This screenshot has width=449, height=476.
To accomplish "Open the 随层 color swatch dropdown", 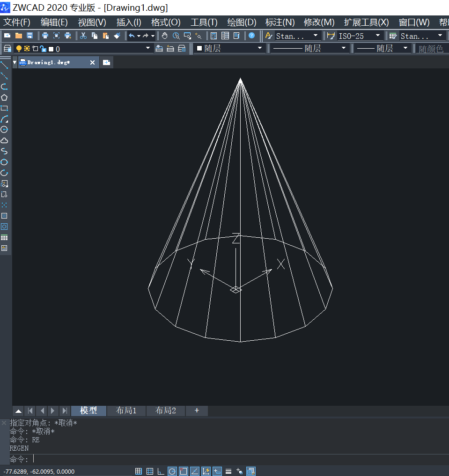I will tap(260, 48).
